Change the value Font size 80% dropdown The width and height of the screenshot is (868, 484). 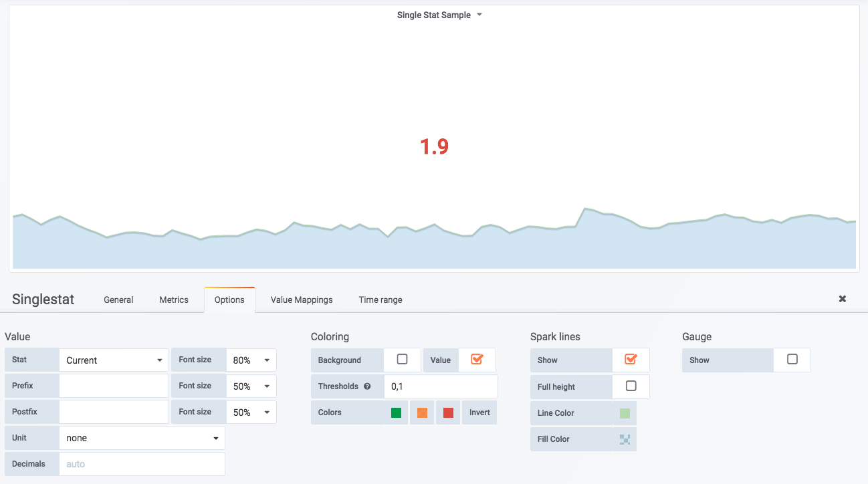coord(251,360)
